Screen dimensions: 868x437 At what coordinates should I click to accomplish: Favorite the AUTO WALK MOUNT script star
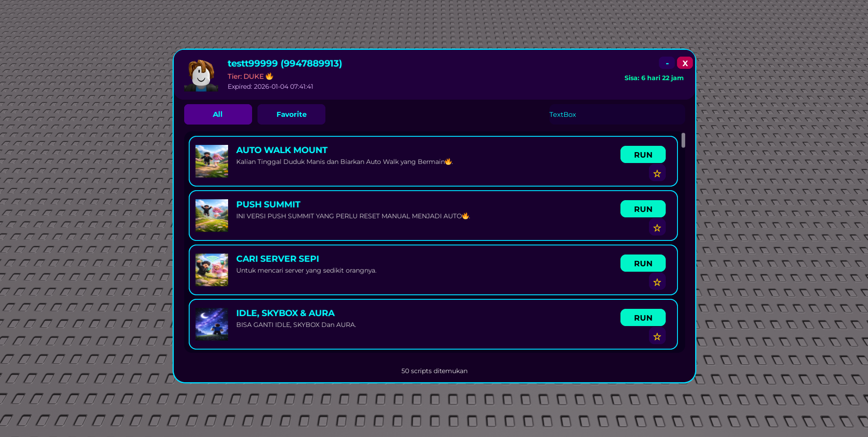657,173
